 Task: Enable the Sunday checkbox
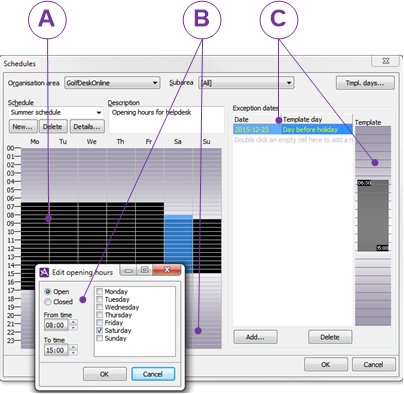99,338
